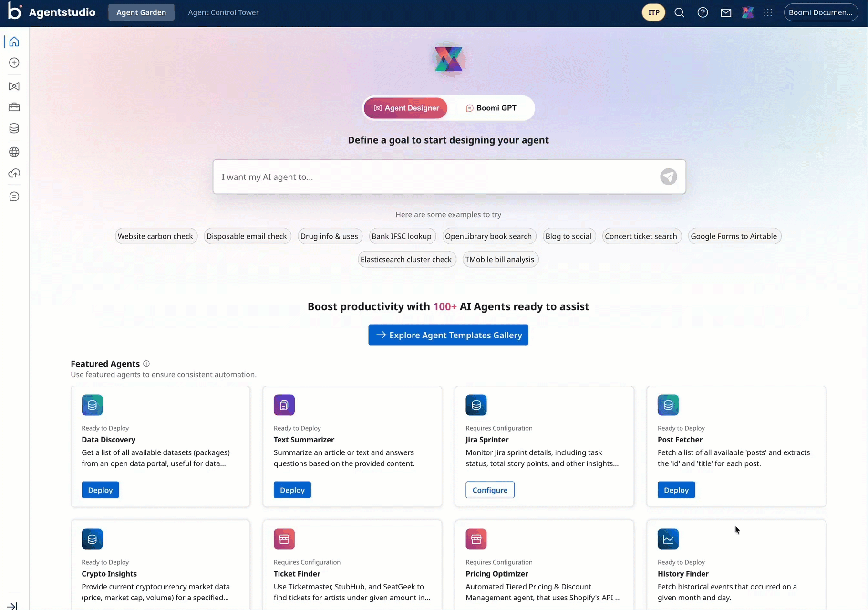Choose the Bank IFSC lookup example
The width and height of the screenshot is (868, 610).
[402, 236]
